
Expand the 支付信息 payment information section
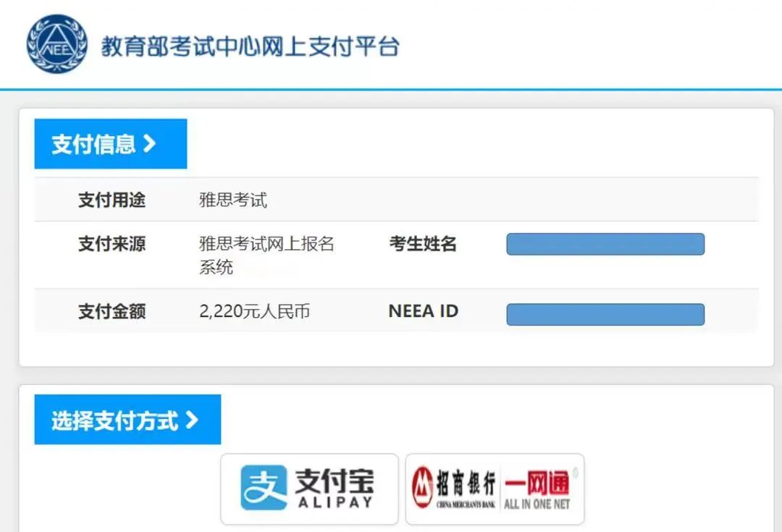pyautogui.click(x=110, y=143)
